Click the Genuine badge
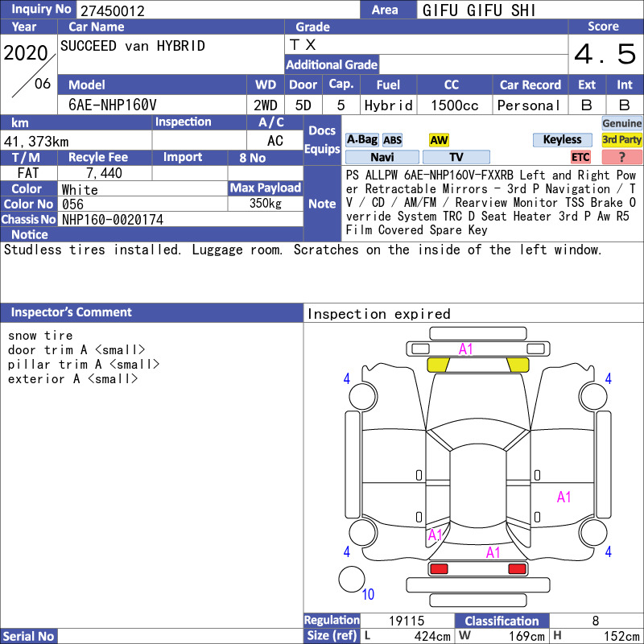This screenshot has width=644, height=644. pos(621,123)
